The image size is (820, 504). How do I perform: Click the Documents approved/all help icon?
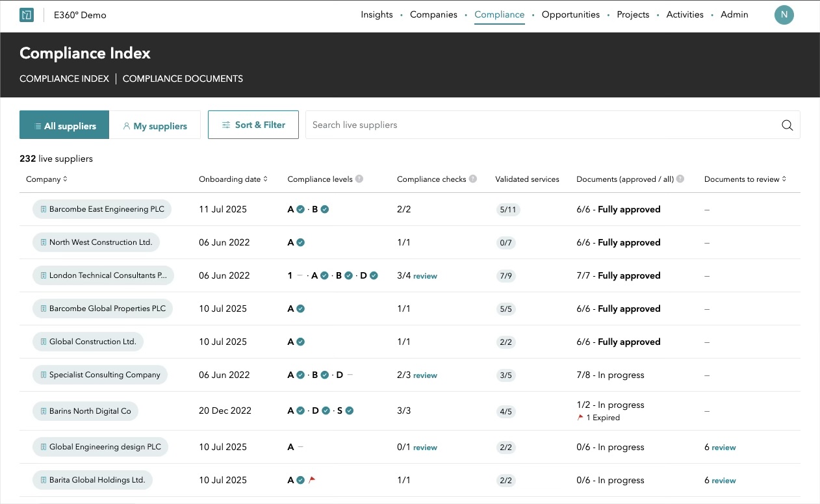tap(680, 179)
